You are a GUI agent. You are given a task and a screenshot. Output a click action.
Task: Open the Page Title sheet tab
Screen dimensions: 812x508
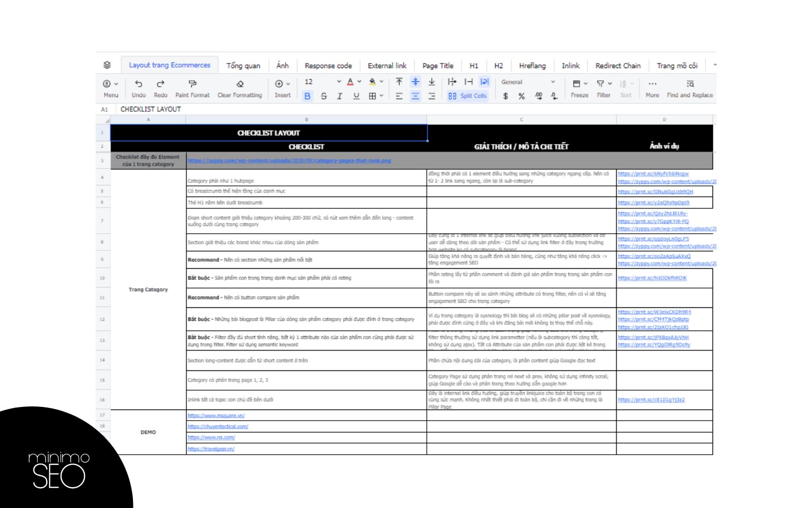click(438, 66)
